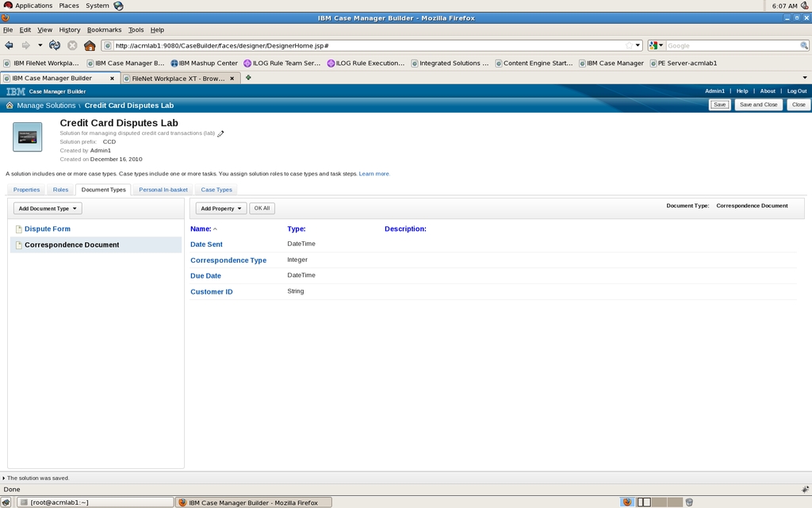The image size is (812, 508).
Task: Open the Help link in the header
Action: 742,91
